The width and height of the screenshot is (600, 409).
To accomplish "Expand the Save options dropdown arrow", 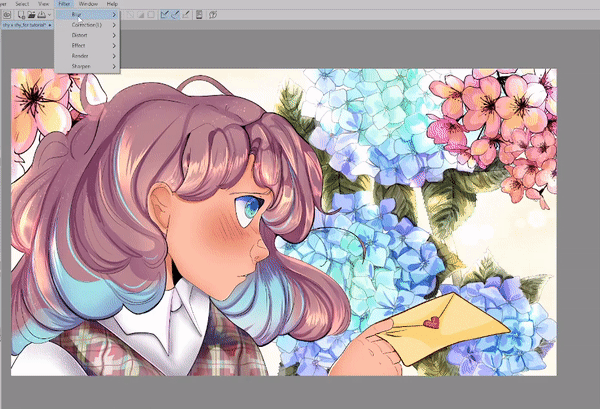I will [49, 15].
